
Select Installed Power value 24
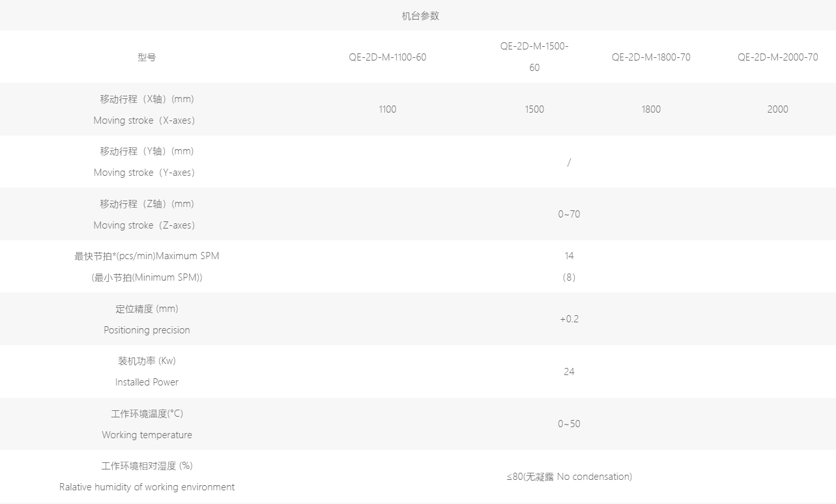point(569,372)
